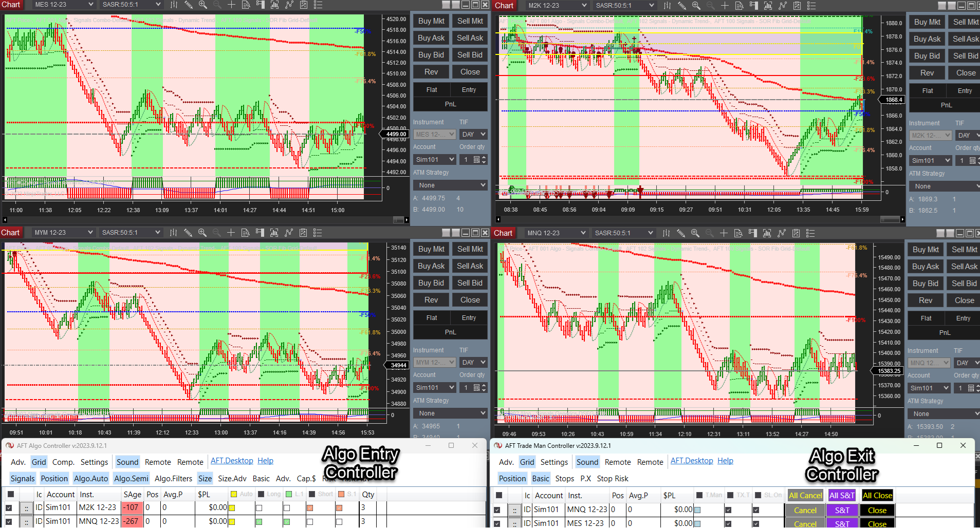Click AFT.Desktop link in Algo Controller

(232, 461)
